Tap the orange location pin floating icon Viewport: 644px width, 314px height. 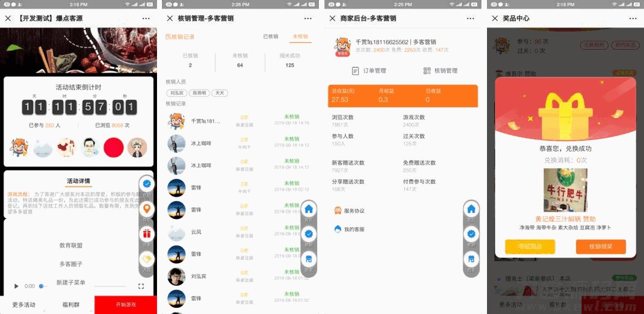147,209
